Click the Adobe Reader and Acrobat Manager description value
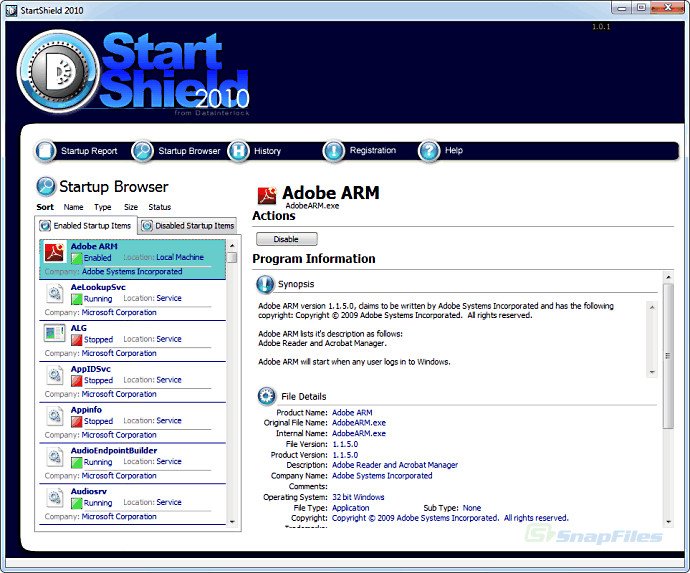This screenshot has height=573, width=690. click(x=395, y=465)
